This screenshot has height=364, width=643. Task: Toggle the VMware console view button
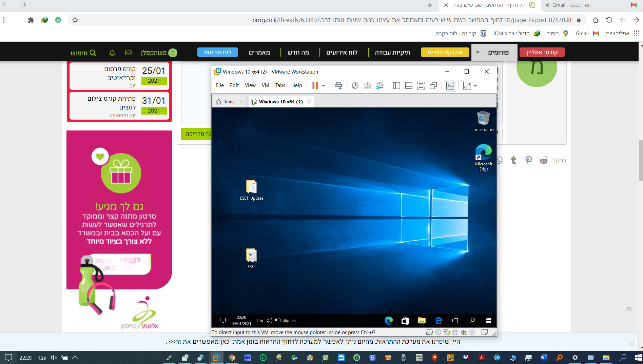450,85
